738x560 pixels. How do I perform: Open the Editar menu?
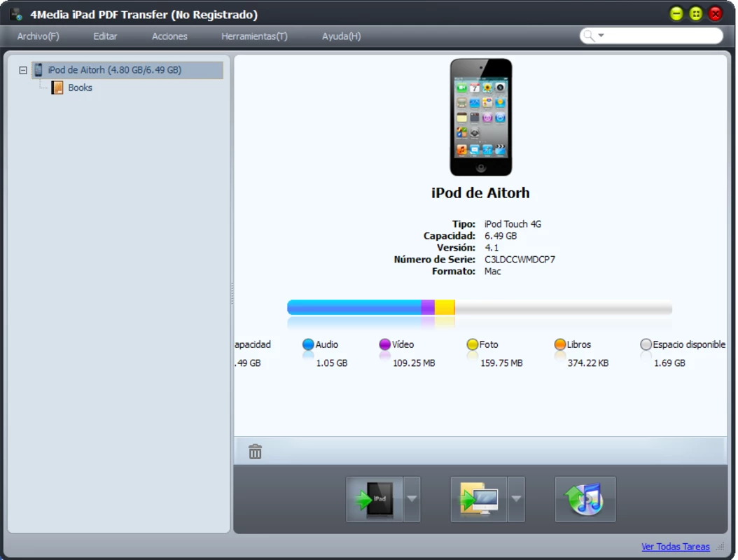[x=105, y=36]
